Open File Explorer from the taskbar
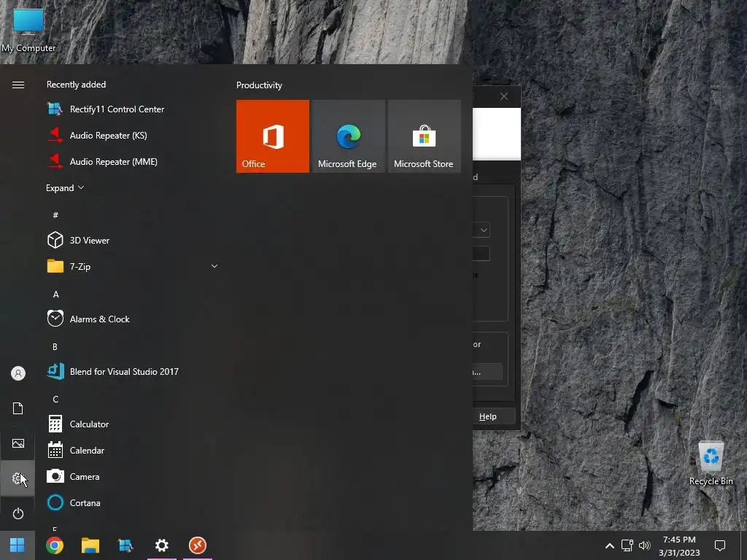The height and width of the screenshot is (560, 747). click(x=90, y=545)
